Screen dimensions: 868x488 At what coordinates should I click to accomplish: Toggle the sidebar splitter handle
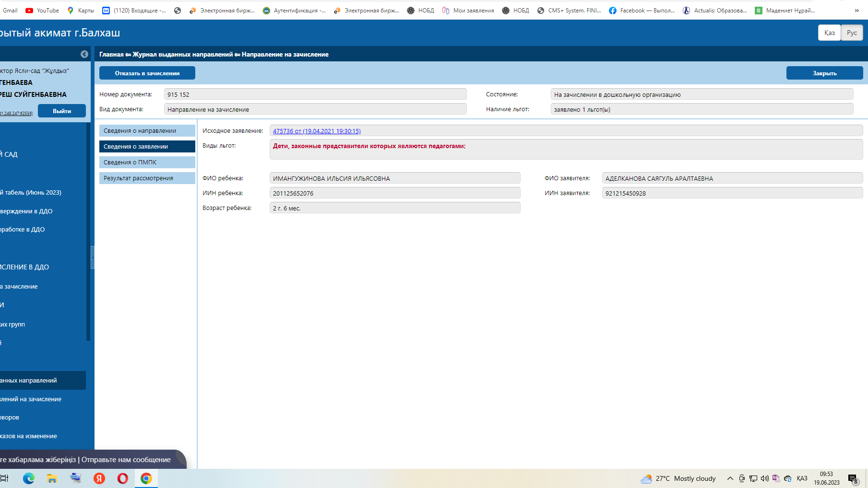coord(93,257)
